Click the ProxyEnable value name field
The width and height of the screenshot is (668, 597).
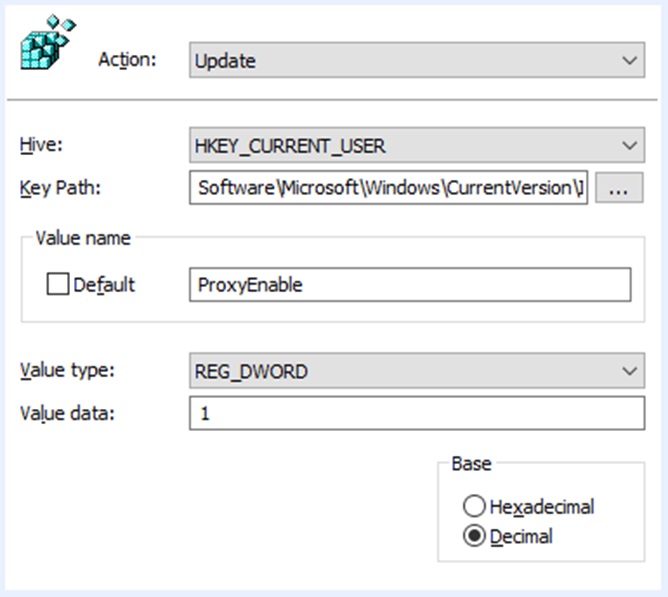pyautogui.click(x=409, y=285)
